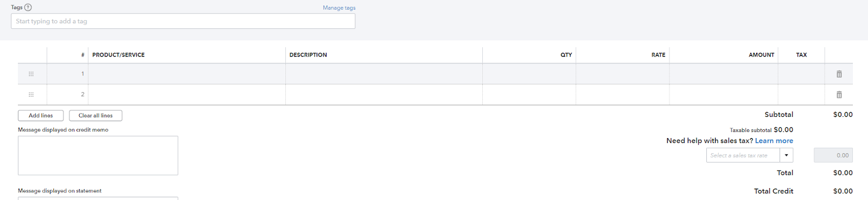This screenshot has width=868, height=200.
Task: Delete line 2 with trash icon
Action: (x=839, y=95)
